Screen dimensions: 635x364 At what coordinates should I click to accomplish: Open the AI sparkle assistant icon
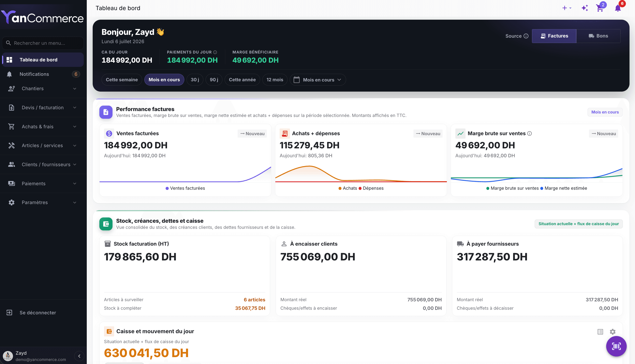[585, 8]
